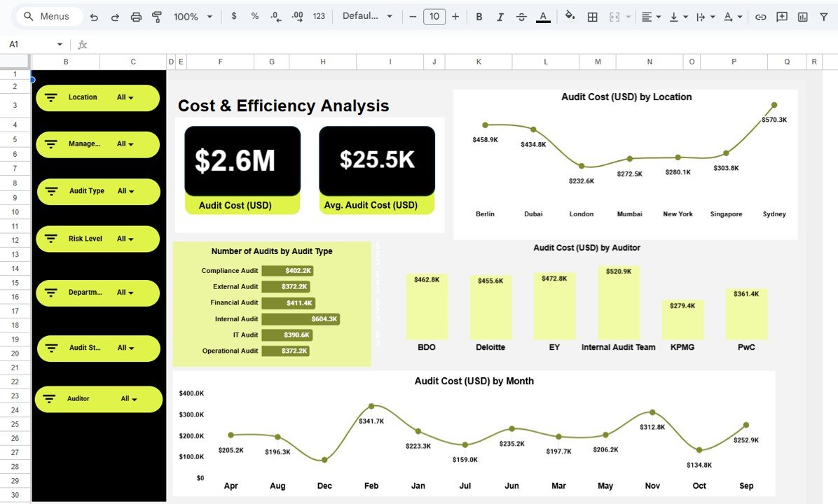Select the insert link icon
838x504 pixels.
(761, 16)
